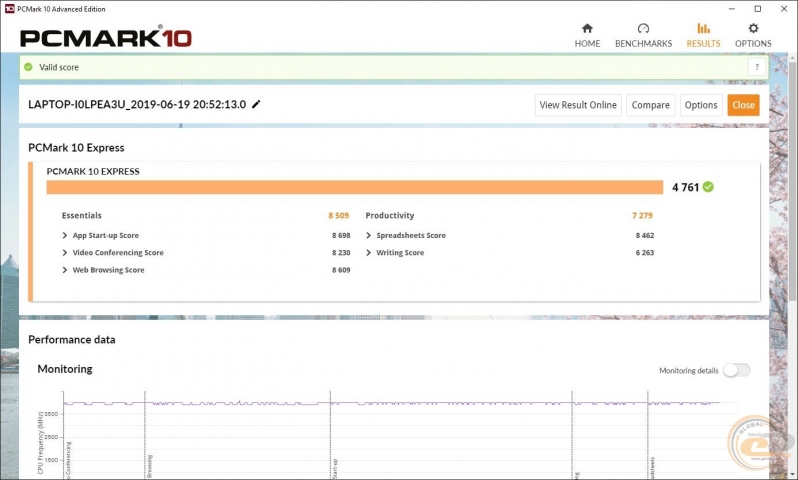The image size is (798, 480).
Task: Minimize the PCMark 10 window
Action: [x=731, y=9]
